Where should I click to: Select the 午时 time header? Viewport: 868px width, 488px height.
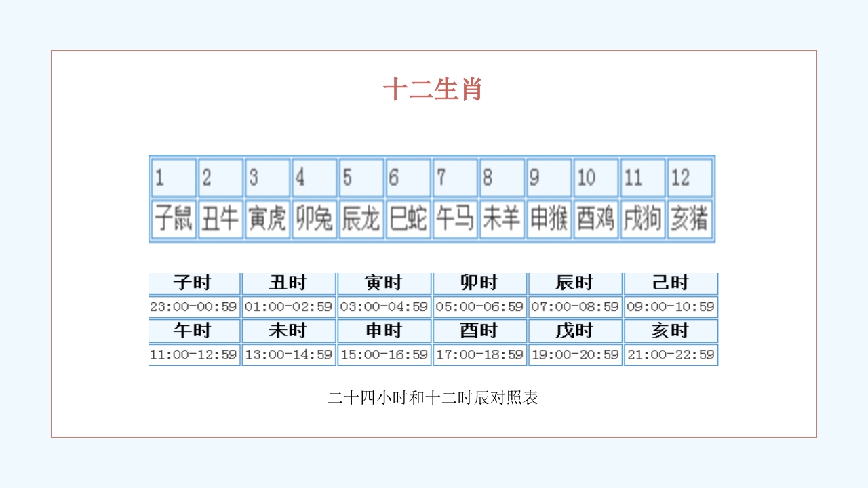pyautogui.click(x=194, y=331)
